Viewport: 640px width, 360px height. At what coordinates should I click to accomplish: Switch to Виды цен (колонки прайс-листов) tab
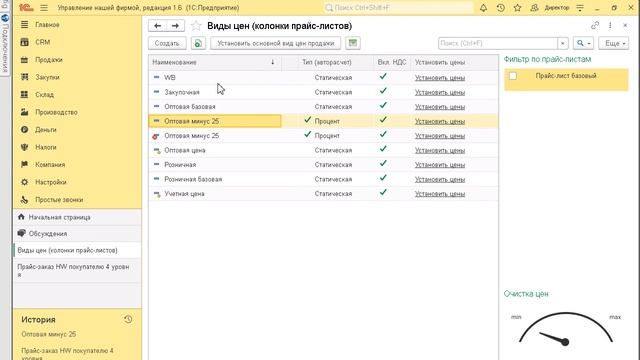[x=78, y=250]
